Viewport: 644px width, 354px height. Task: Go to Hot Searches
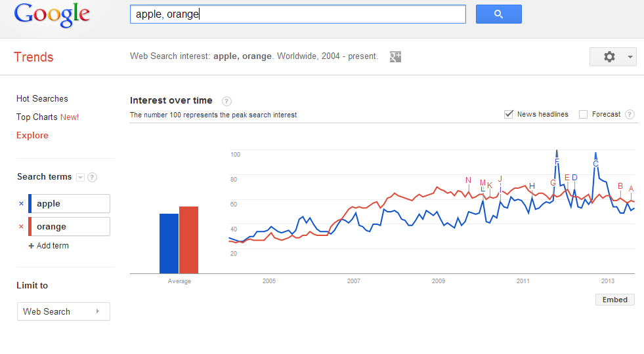tap(42, 99)
